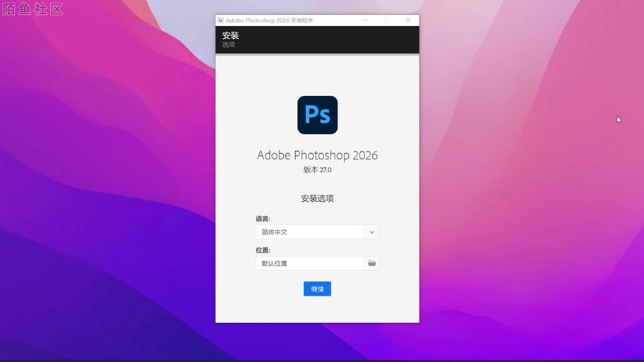
Task: Click the 安装选项 heading
Action: 317,199
